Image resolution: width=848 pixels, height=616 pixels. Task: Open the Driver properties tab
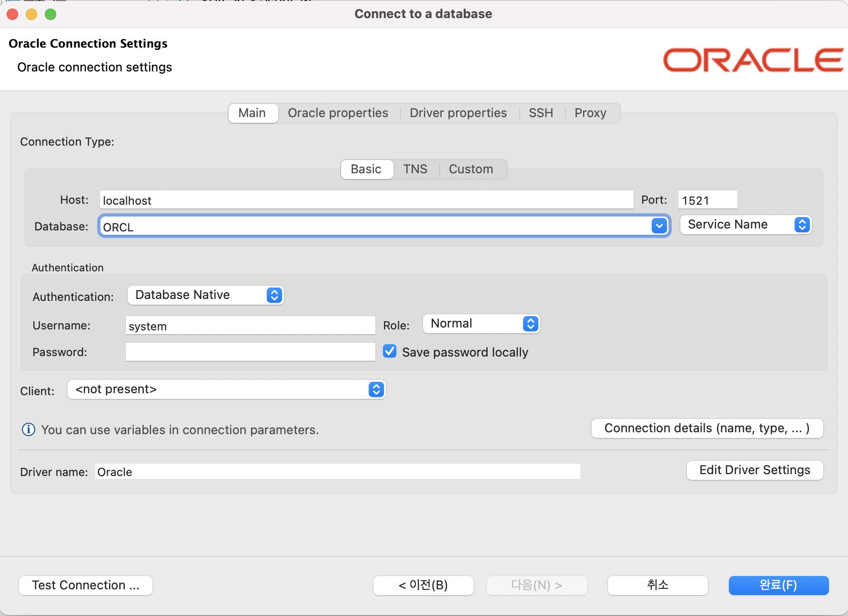tap(458, 113)
